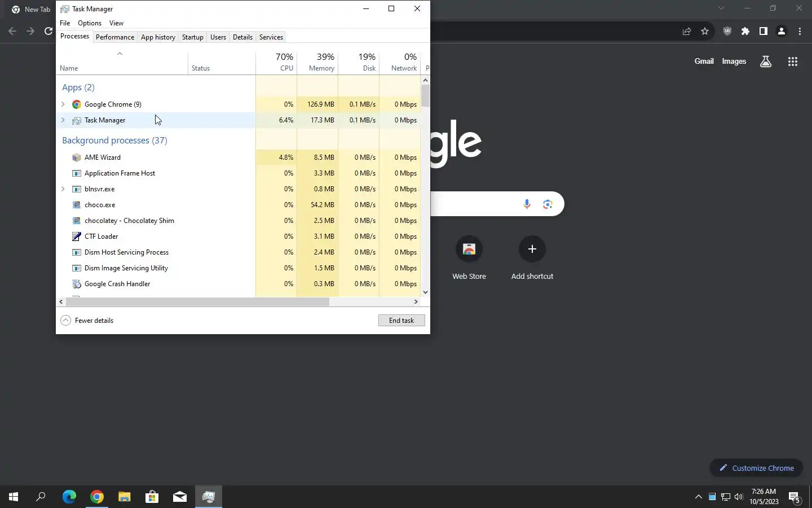Click the volume icon in system tray
This screenshot has width=812, height=508.
click(x=739, y=497)
